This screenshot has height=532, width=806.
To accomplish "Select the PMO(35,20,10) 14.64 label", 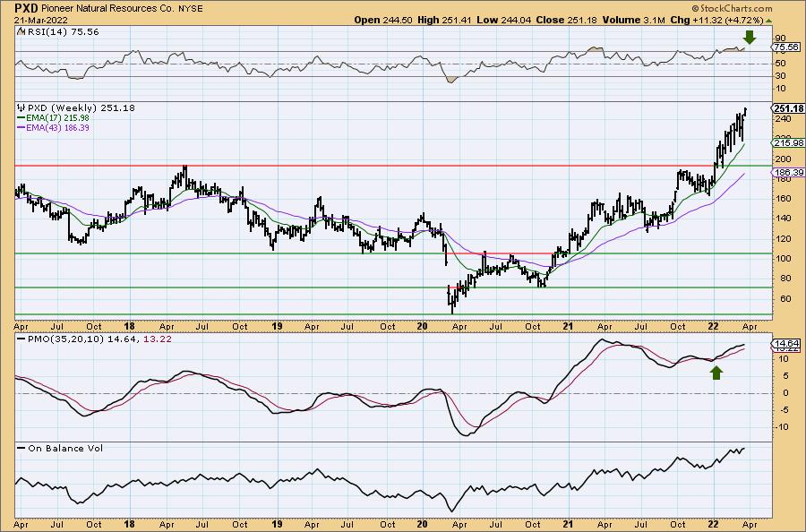I will (x=81, y=339).
